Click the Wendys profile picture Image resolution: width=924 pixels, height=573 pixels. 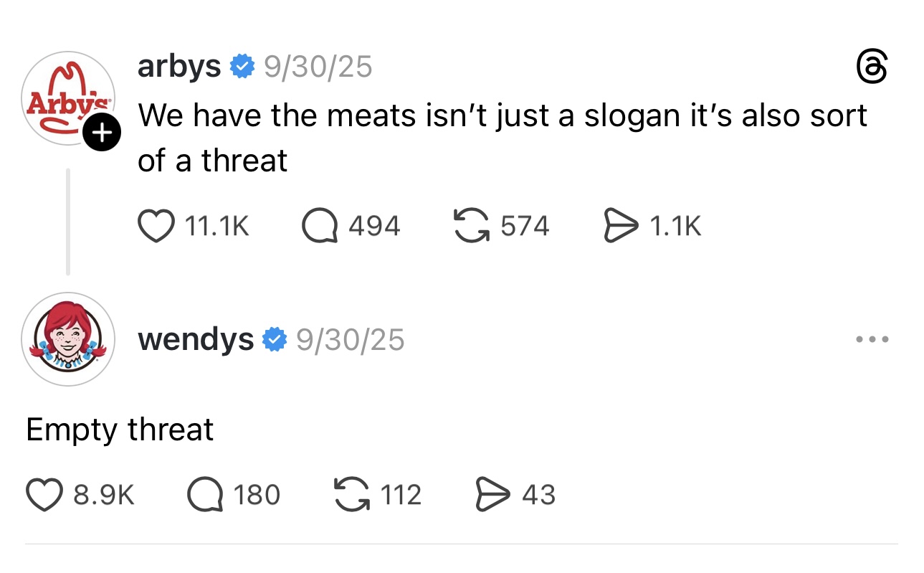(x=68, y=339)
